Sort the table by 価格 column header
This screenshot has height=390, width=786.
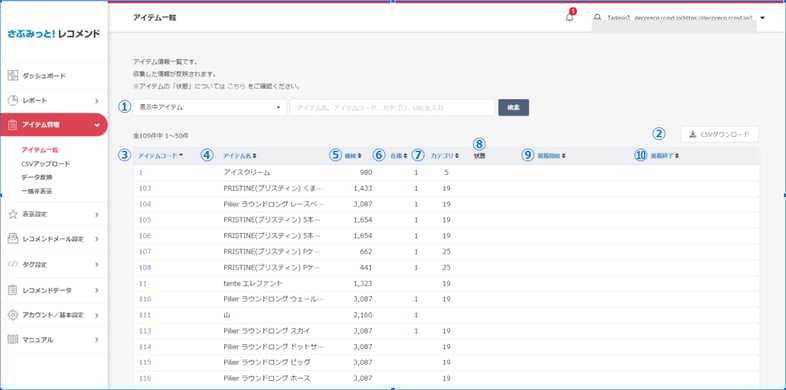(x=352, y=156)
